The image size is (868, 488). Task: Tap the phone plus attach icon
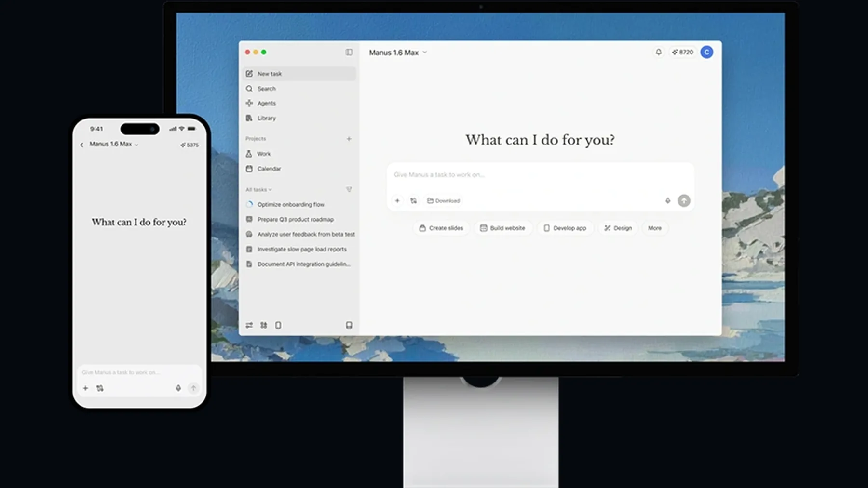point(85,388)
